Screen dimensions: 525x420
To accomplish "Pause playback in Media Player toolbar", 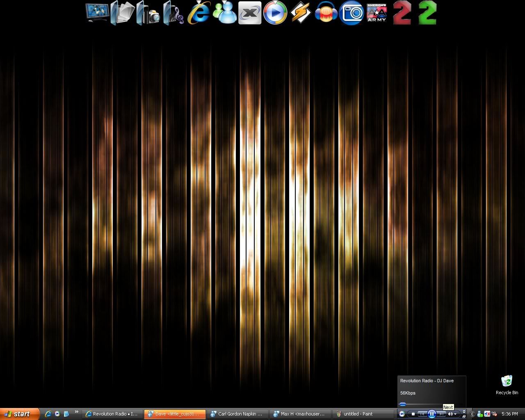I will [x=431, y=414].
